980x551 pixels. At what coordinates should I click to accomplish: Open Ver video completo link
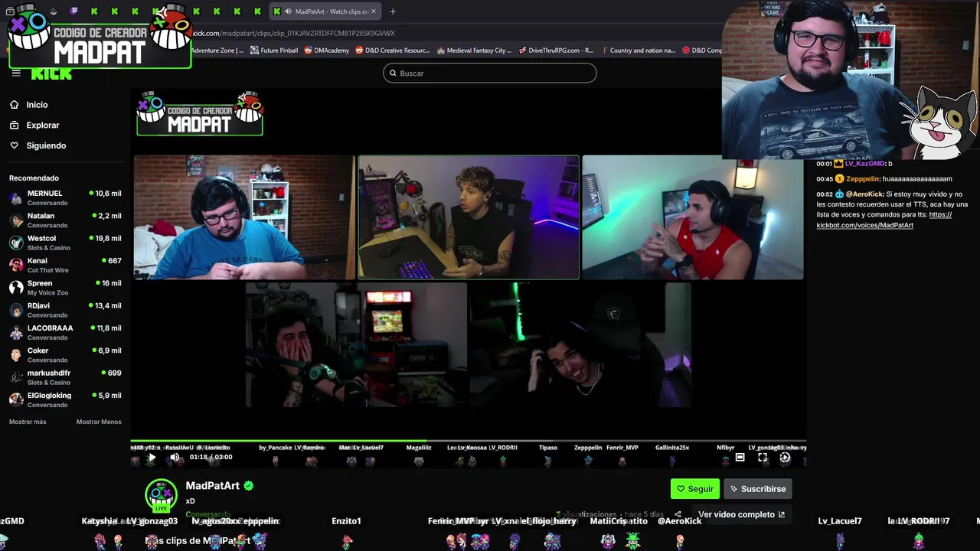(x=741, y=514)
